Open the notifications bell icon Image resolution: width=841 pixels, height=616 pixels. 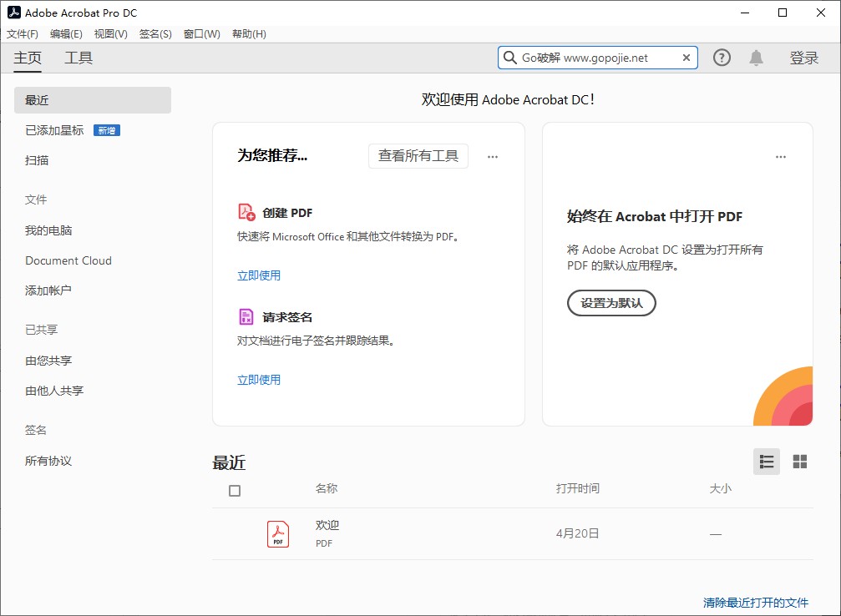[x=756, y=58]
